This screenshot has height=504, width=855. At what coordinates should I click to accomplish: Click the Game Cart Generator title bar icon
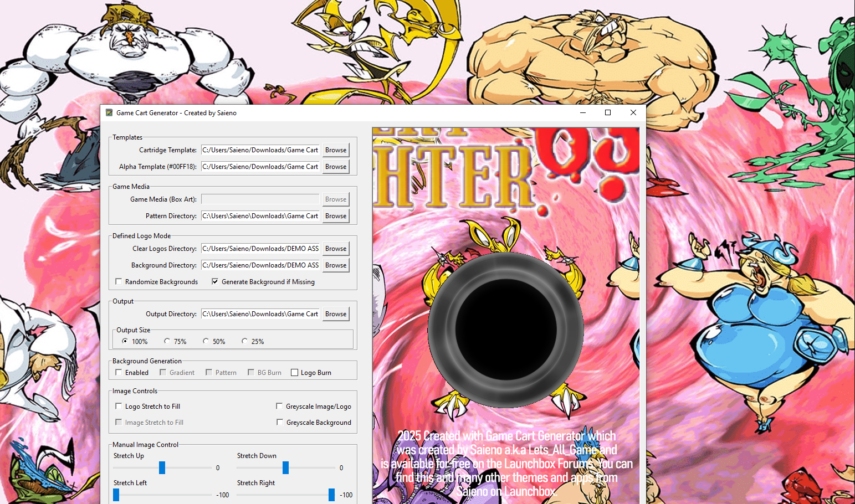coord(109,112)
